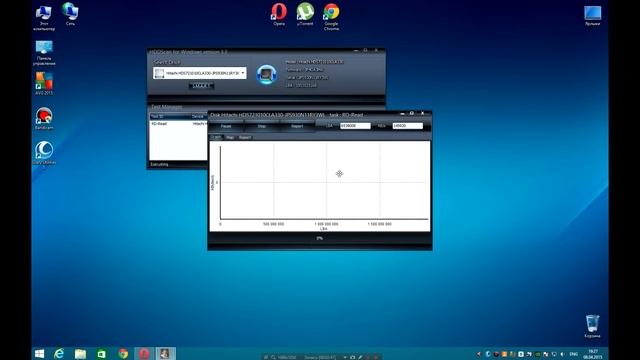This screenshot has height=360, width=640.
Task: Open Chrome from the taskbar
Action: tap(123, 354)
